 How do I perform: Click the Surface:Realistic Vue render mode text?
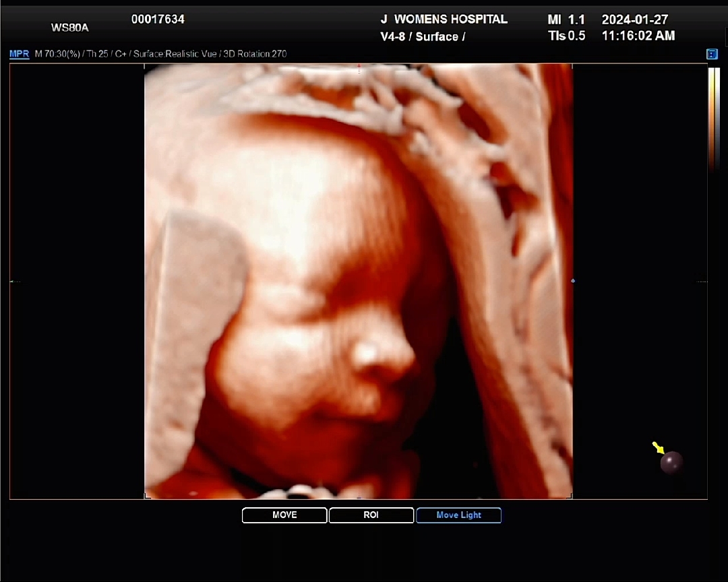coord(175,54)
